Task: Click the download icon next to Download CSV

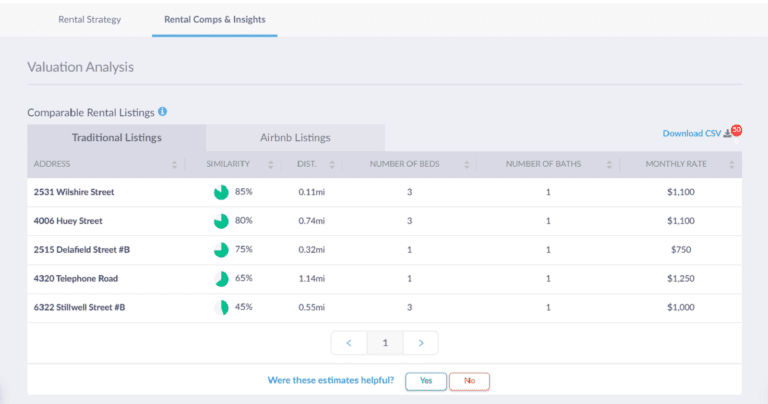Action: coord(727,133)
